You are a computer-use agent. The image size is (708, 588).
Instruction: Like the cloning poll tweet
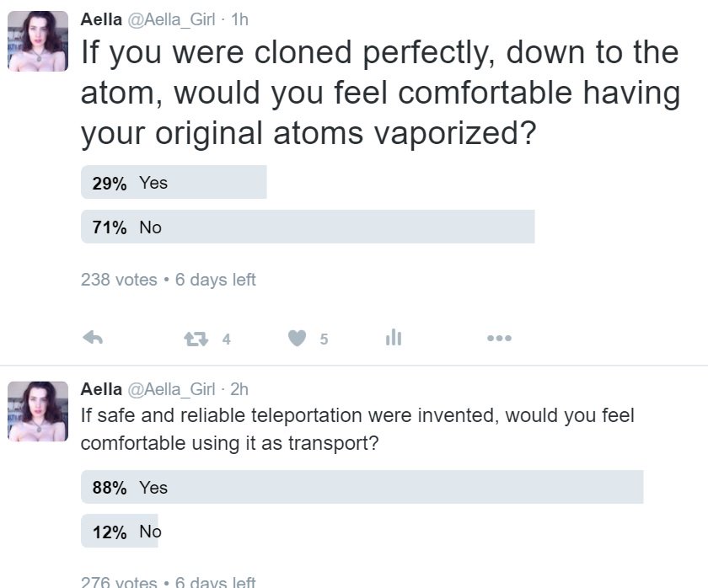[x=297, y=339]
